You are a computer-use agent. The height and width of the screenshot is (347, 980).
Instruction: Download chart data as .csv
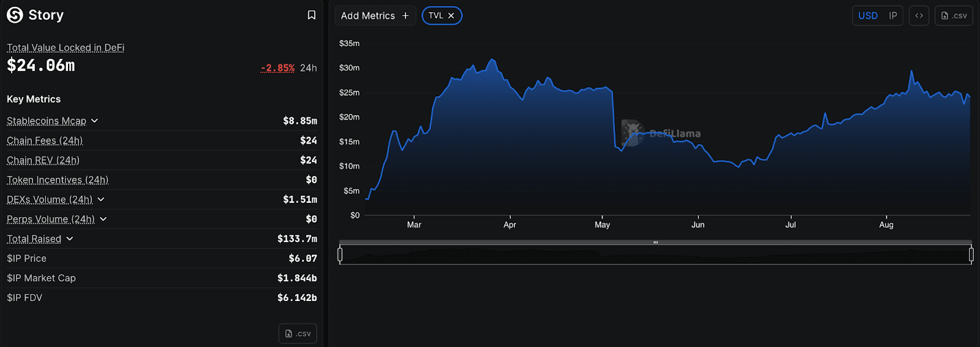pyautogui.click(x=954, y=16)
